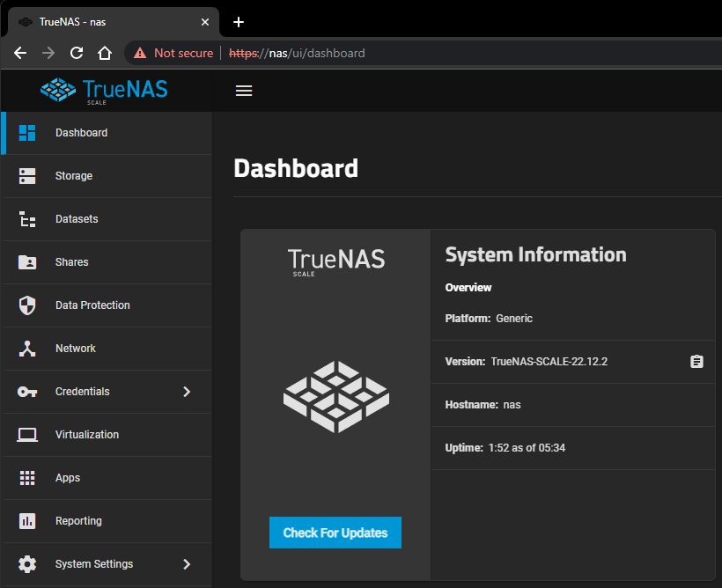Click the browser home icon
The height and width of the screenshot is (588, 722).
(x=105, y=53)
